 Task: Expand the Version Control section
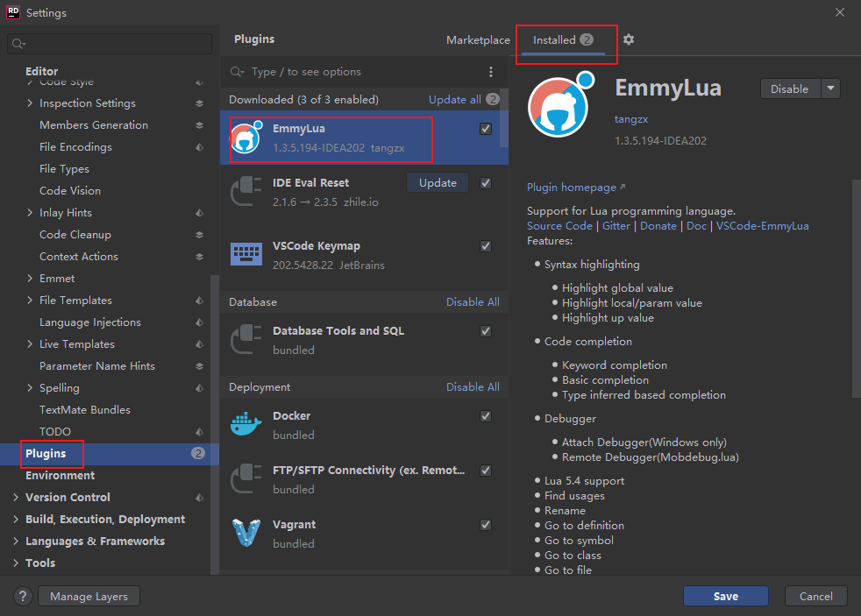click(16, 498)
